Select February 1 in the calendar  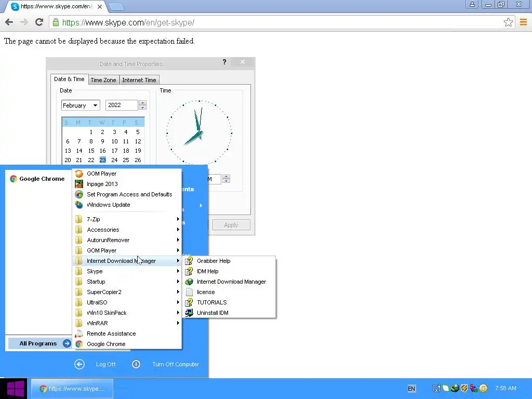91,132
